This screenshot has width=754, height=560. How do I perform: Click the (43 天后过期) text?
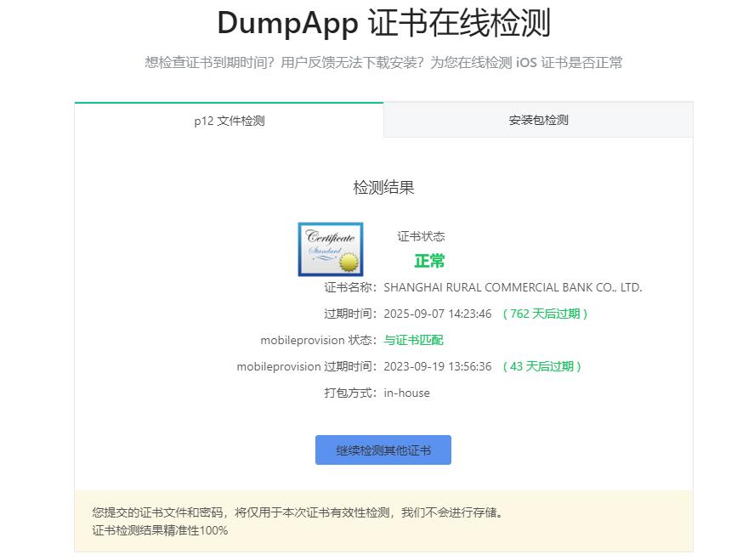coord(542,367)
